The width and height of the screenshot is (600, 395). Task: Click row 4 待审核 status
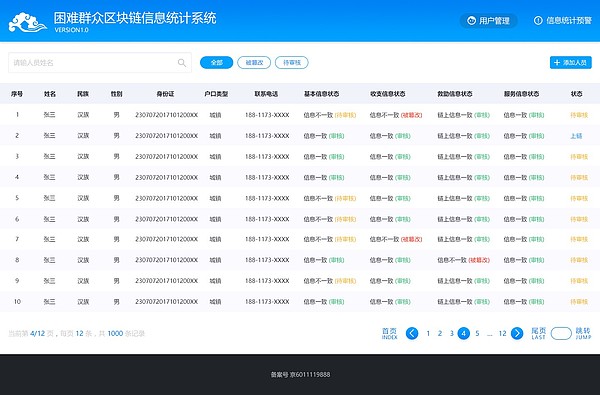click(579, 177)
